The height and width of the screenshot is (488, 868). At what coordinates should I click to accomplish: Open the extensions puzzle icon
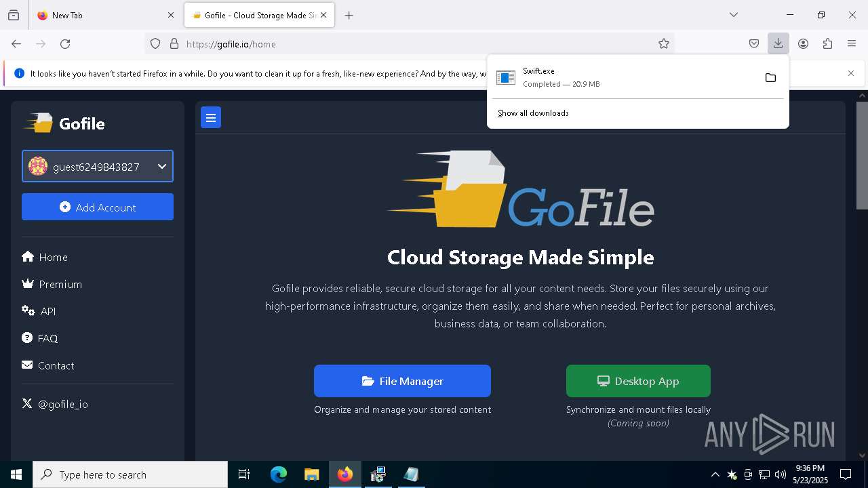tap(827, 44)
